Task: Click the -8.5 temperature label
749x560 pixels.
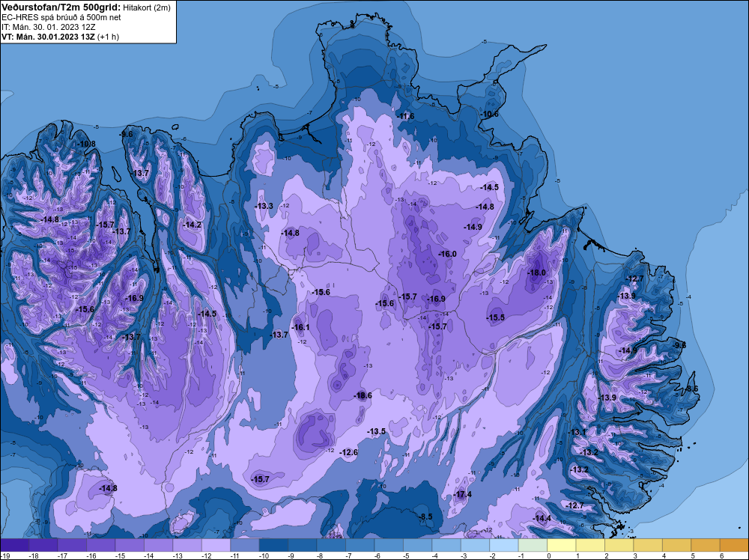Action: (x=425, y=517)
